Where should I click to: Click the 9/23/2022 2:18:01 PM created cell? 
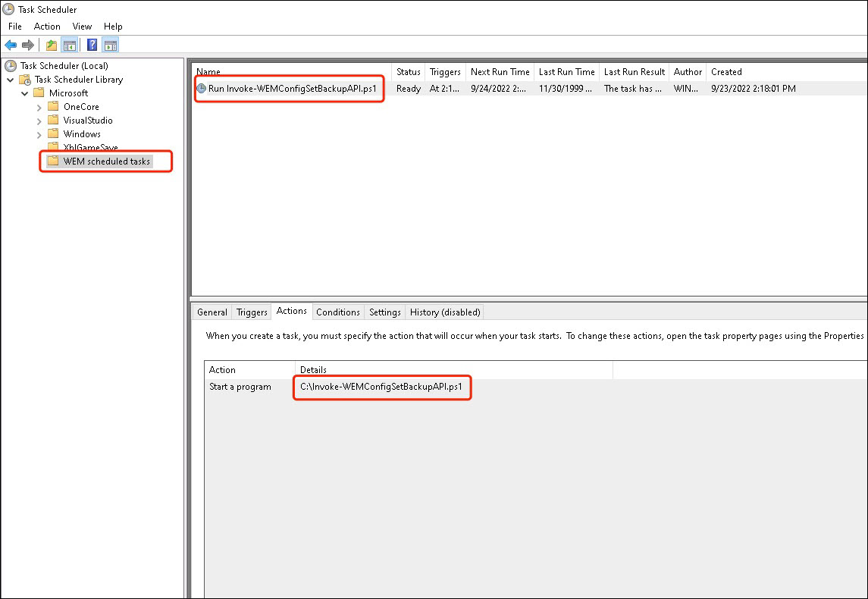click(x=754, y=89)
